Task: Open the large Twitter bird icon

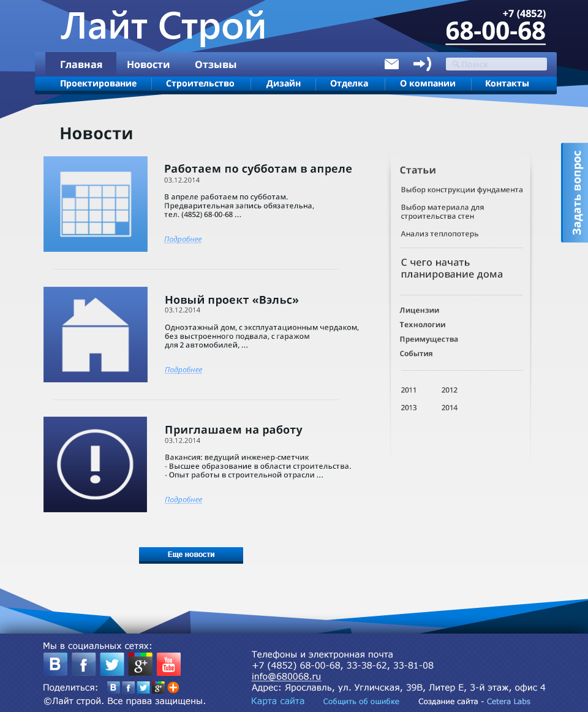Action: click(112, 664)
